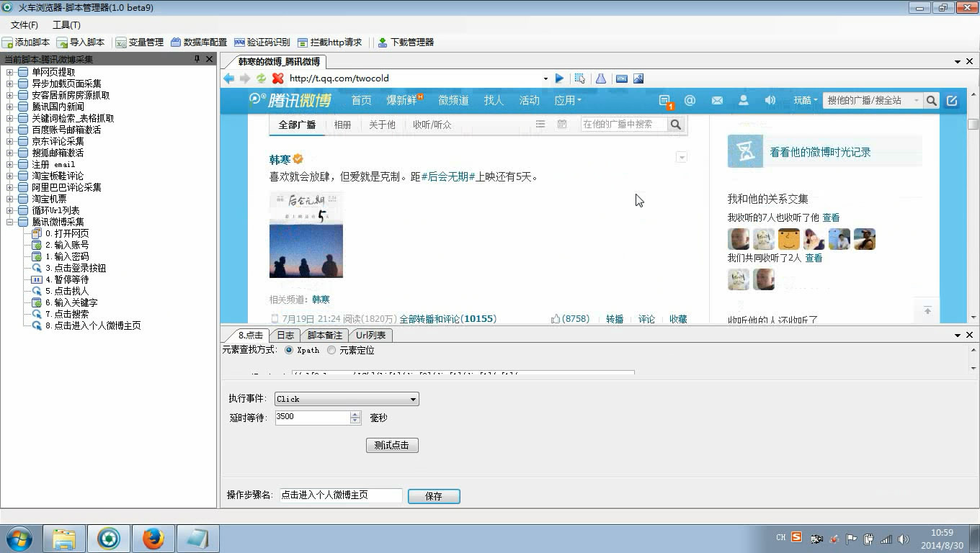This screenshot has height=553, width=980.
Task: Expand the 淘宝机票 script node
Action: pos(10,199)
